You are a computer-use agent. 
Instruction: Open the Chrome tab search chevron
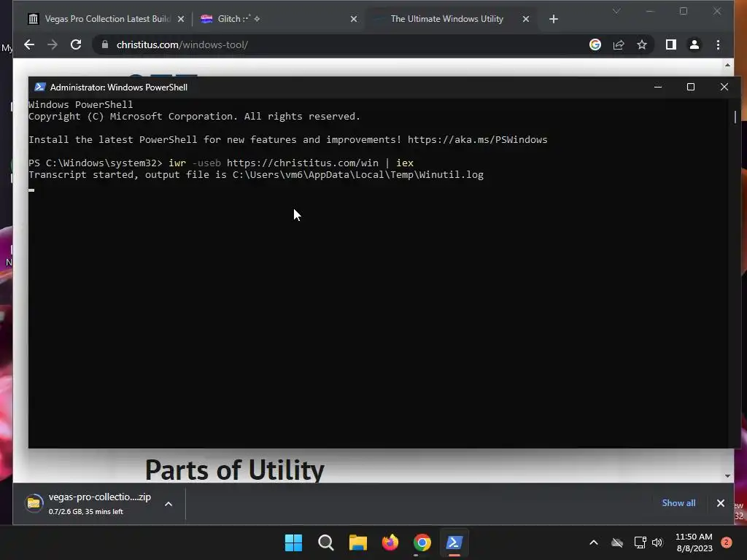click(x=616, y=11)
